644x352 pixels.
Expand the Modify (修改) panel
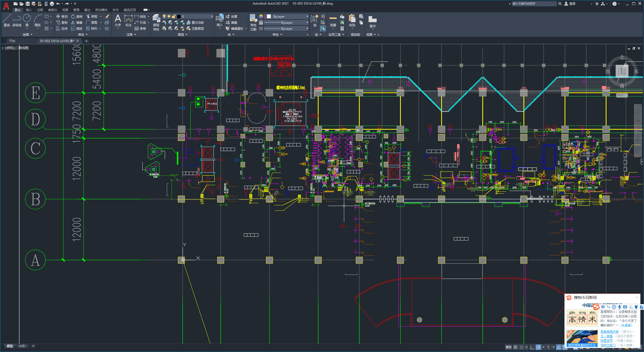[x=83, y=34]
